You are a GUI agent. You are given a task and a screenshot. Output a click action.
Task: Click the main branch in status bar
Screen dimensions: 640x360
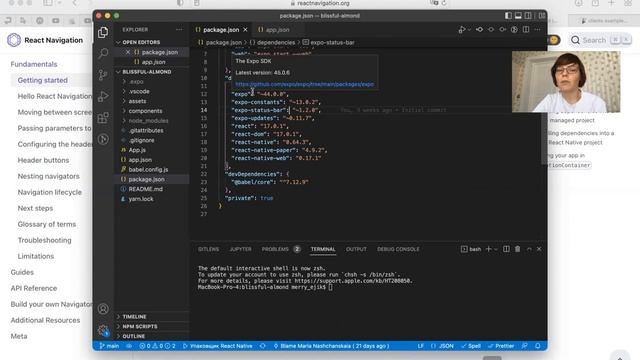(x=109, y=346)
